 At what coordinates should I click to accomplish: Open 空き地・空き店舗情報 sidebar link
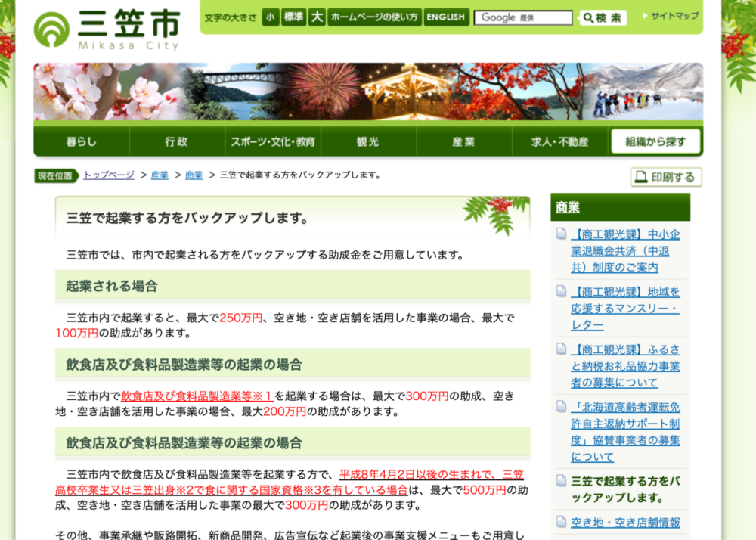(x=625, y=522)
